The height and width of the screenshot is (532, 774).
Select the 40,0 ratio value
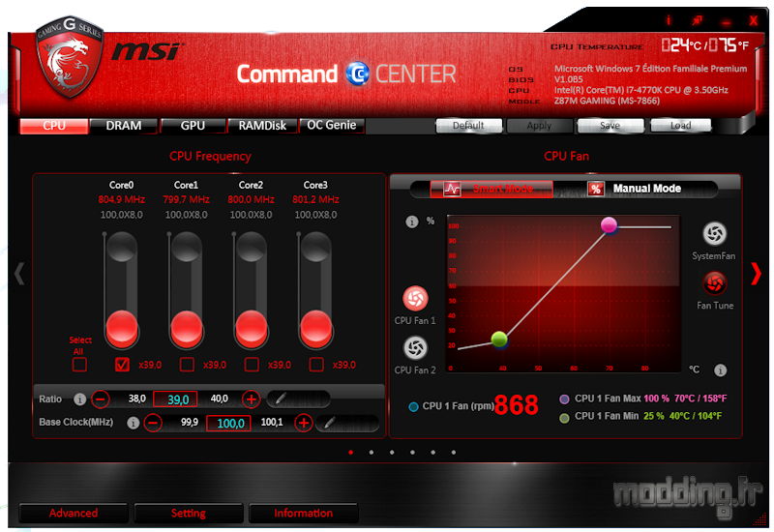220,399
